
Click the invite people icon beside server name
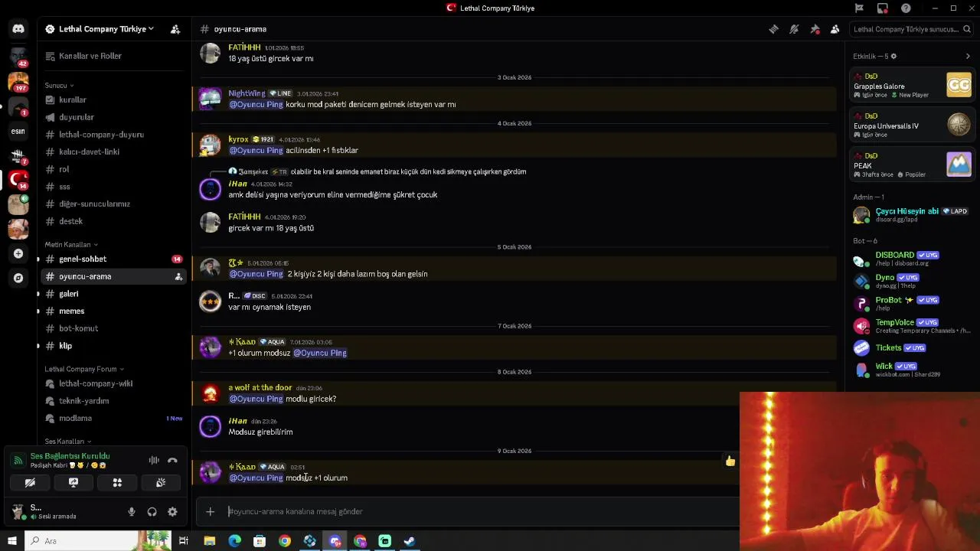coord(175,29)
